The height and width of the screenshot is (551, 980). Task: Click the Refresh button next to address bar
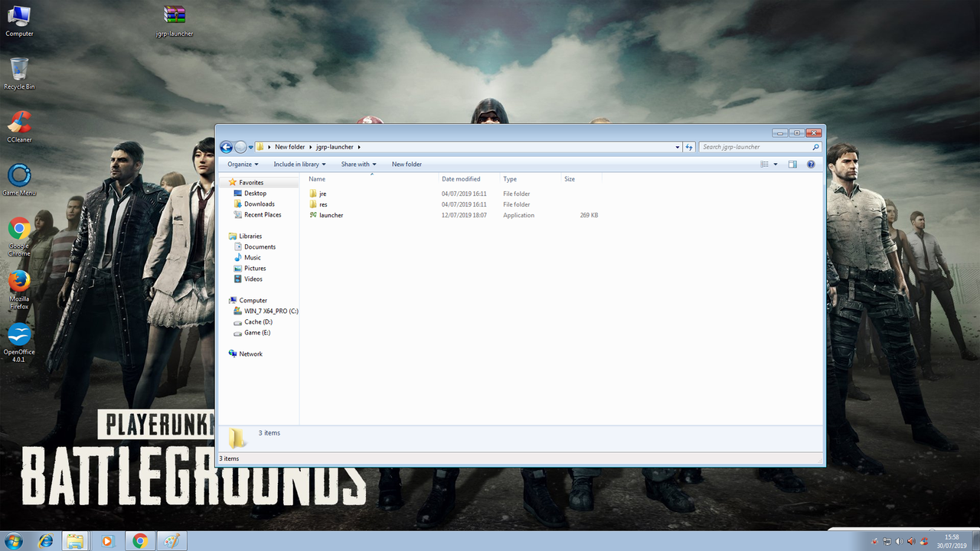pyautogui.click(x=689, y=147)
